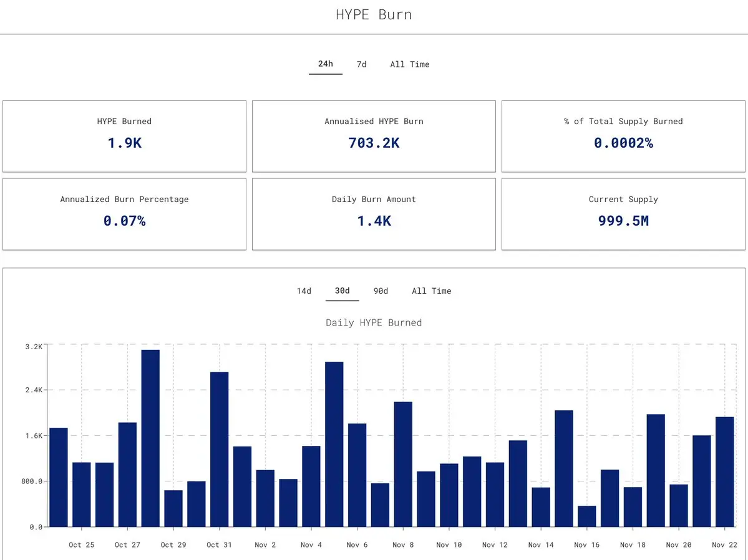Screen dimensions: 748x560
Task: Select the shortest bar at Nov 16
Action: (587, 516)
